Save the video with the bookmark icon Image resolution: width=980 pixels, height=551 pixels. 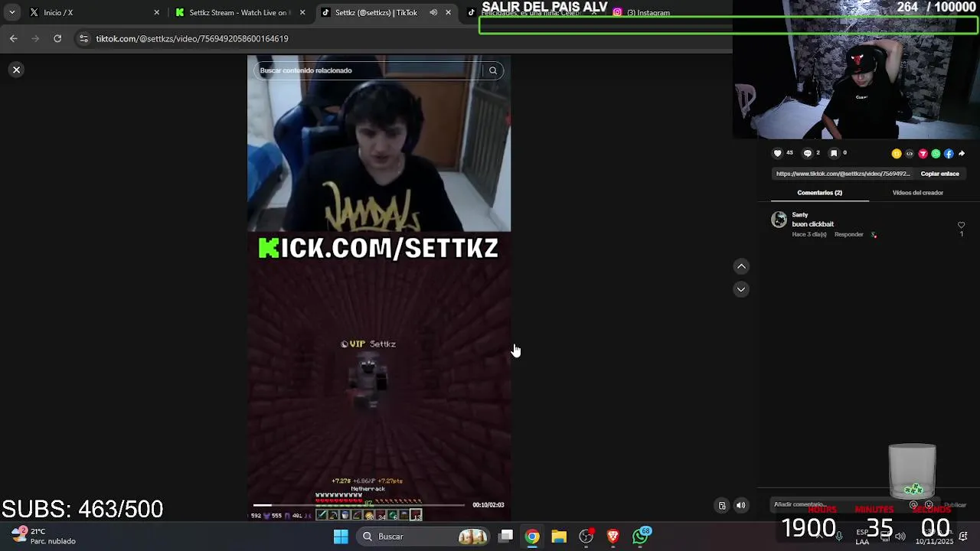point(834,153)
